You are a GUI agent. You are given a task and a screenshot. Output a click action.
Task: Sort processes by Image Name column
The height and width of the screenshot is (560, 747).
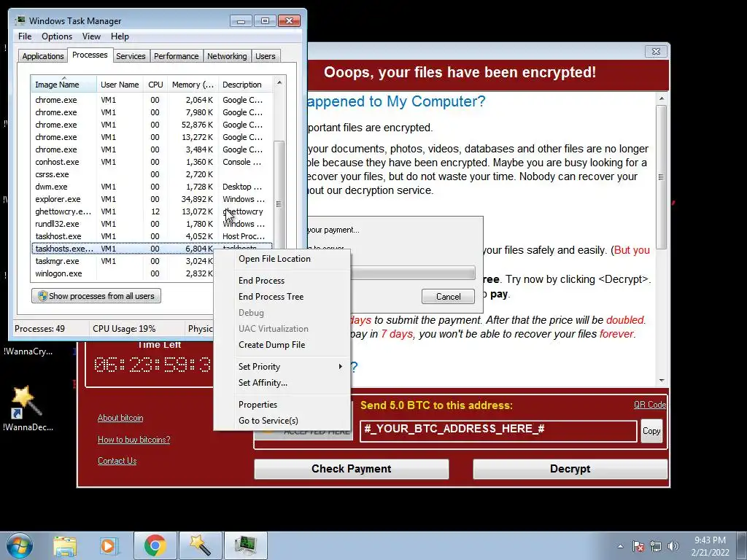coord(64,85)
